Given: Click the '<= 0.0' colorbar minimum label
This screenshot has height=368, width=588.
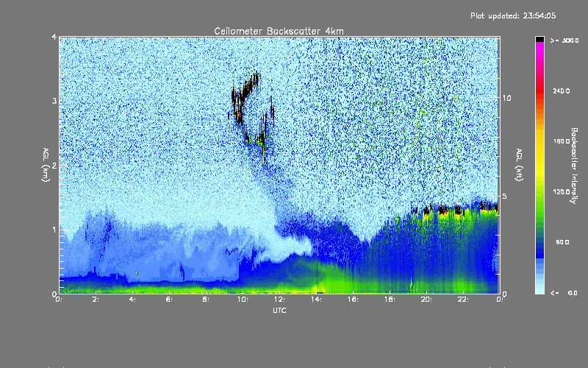Looking at the screenshot, I should tap(564, 292).
